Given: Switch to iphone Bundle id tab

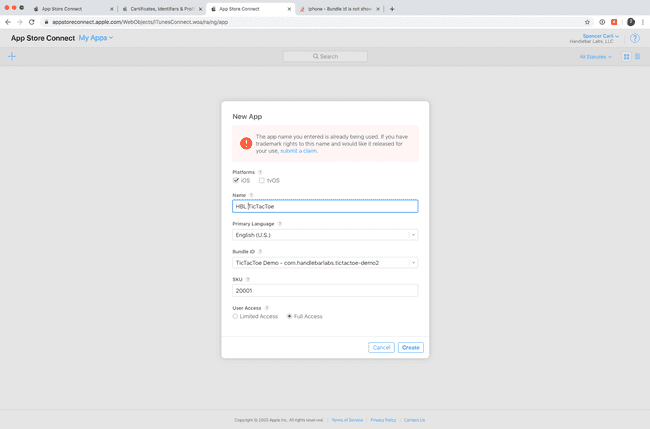Looking at the screenshot, I should [x=339, y=9].
